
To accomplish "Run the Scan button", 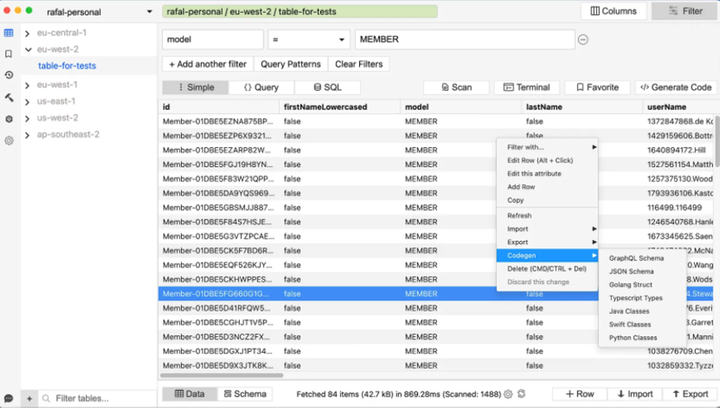I will (456, 87).
